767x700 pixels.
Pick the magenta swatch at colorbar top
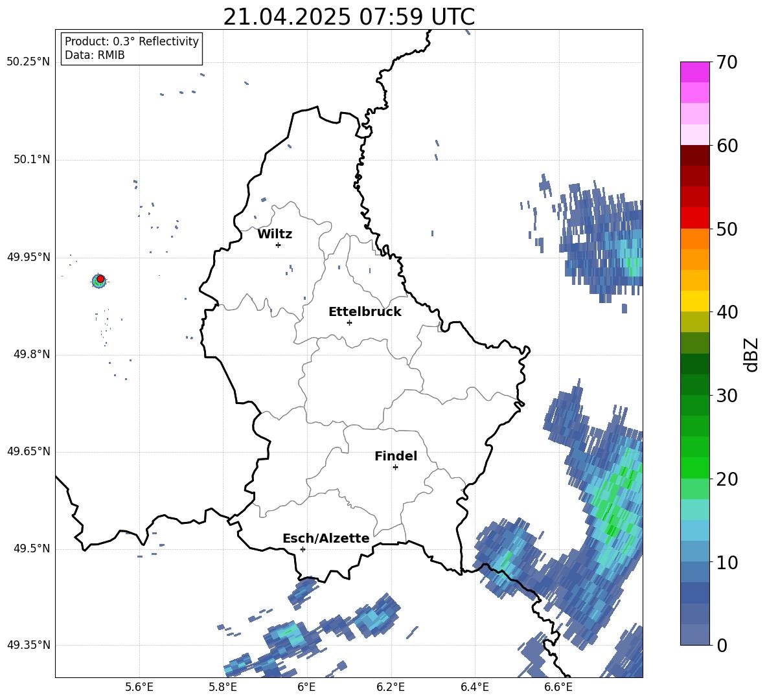tap(694, 72)
